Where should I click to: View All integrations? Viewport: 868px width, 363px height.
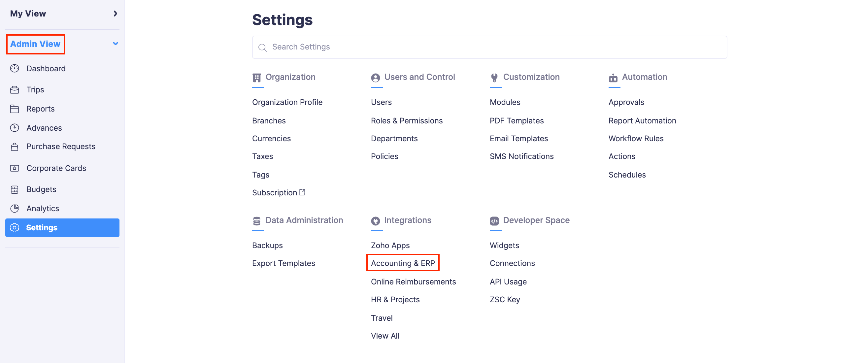coord(385,335)
